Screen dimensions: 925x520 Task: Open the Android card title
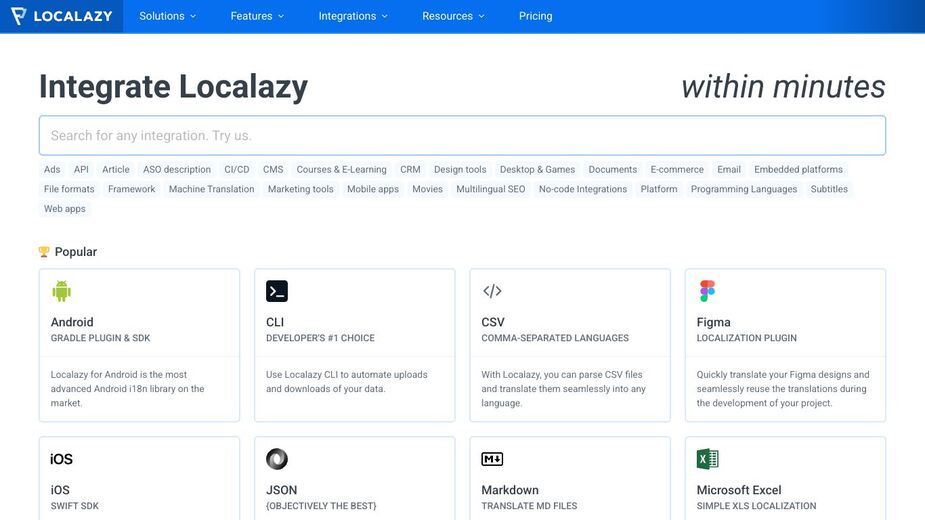coord(72,322)
